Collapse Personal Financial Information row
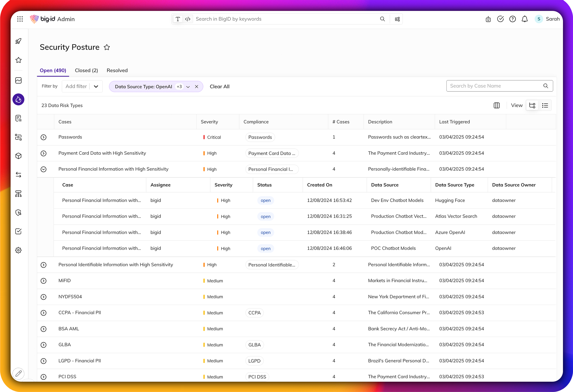The height and width of the screenshot is (392, 573). click(x=44, y=169)
